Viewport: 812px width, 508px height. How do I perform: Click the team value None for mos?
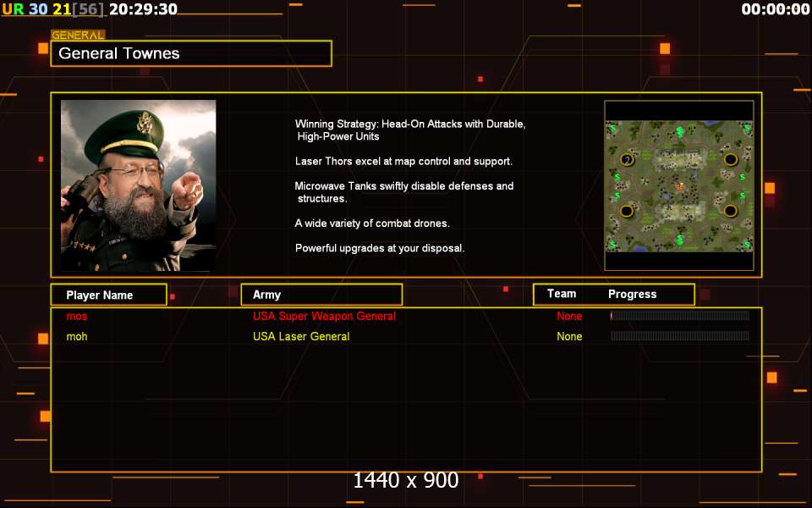[569, 316]
